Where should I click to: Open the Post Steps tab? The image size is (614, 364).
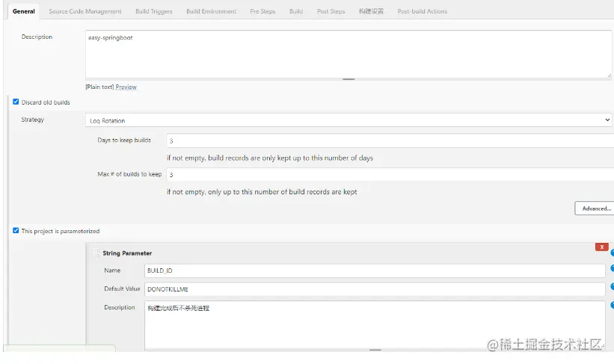click(x=331, y=11)
